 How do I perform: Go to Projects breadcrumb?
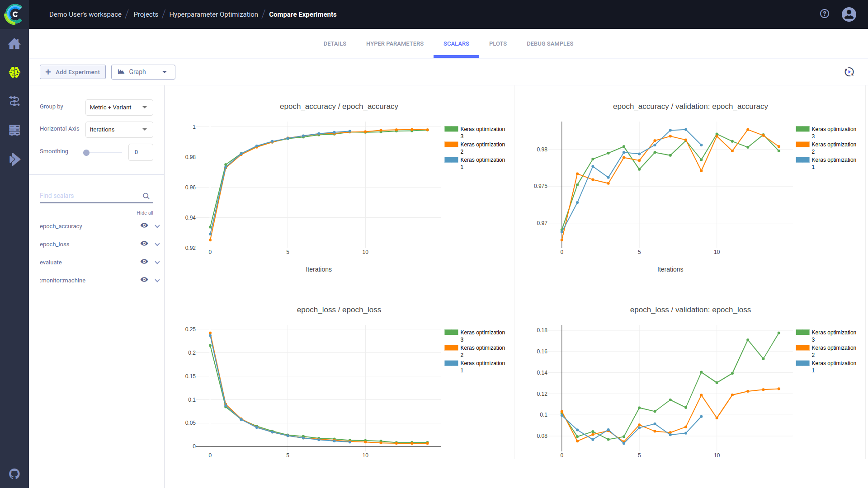[146, 14]
